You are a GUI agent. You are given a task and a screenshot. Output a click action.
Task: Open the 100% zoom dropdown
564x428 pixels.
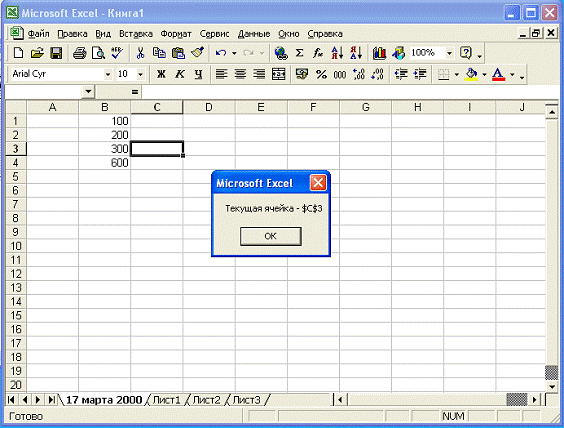click(x=449, y=53)
